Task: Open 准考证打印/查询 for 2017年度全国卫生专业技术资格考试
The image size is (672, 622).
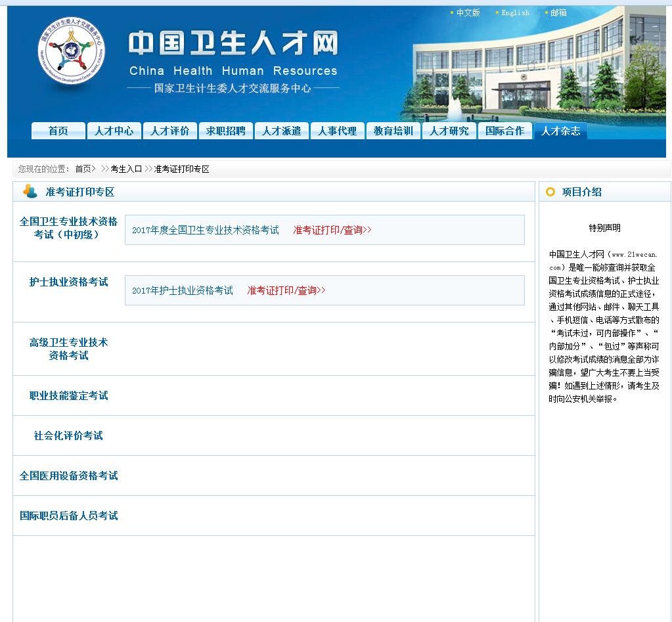Action: [x=332, y=230]
